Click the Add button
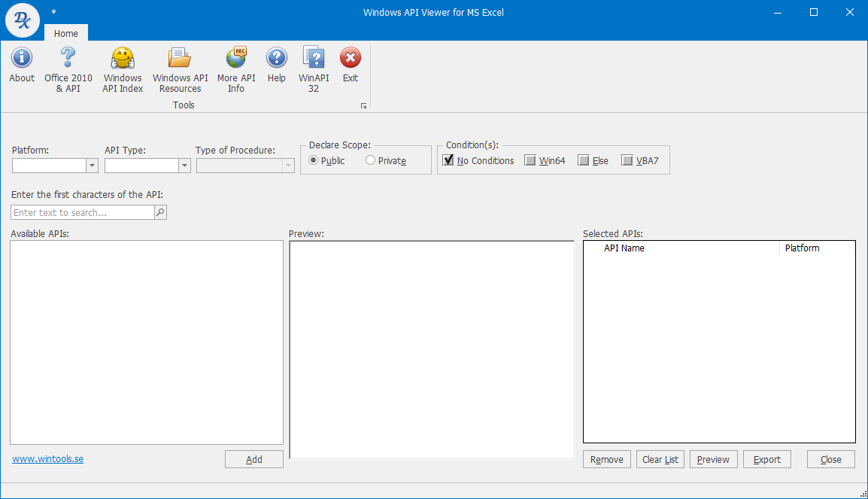Viewport: 868px width, 499px height. click(x=254, y=459)
